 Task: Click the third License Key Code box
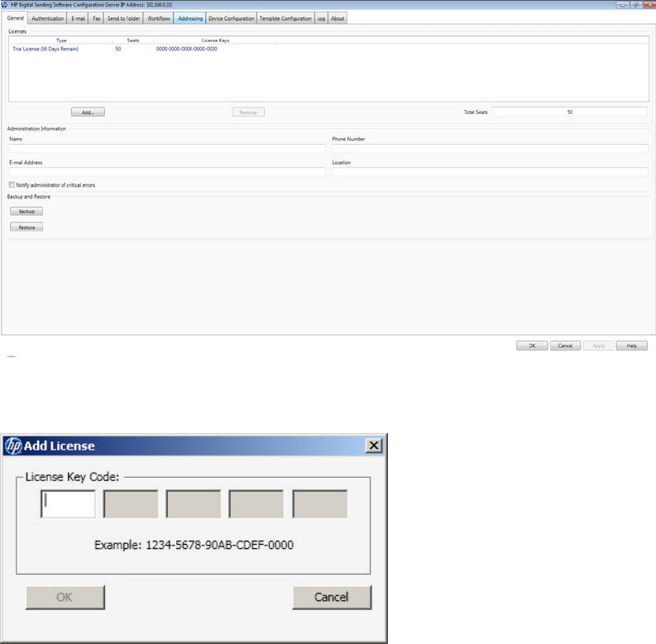(194, 504)
